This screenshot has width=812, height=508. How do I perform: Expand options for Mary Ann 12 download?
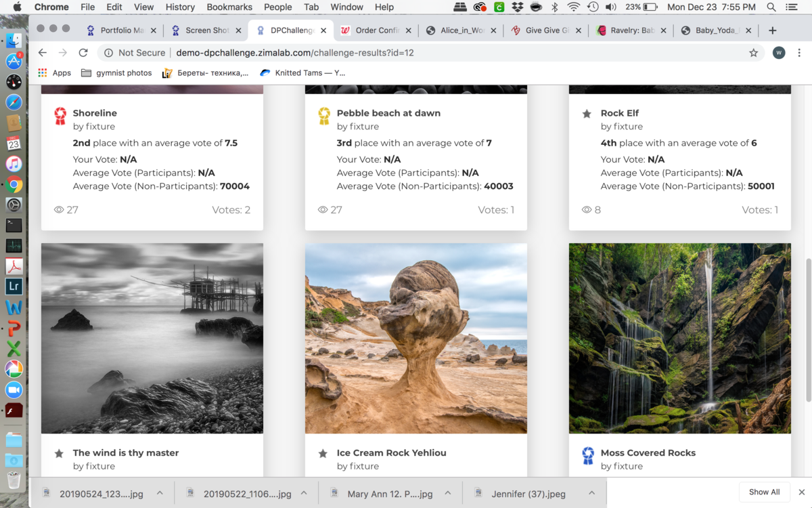click(449, 493)
